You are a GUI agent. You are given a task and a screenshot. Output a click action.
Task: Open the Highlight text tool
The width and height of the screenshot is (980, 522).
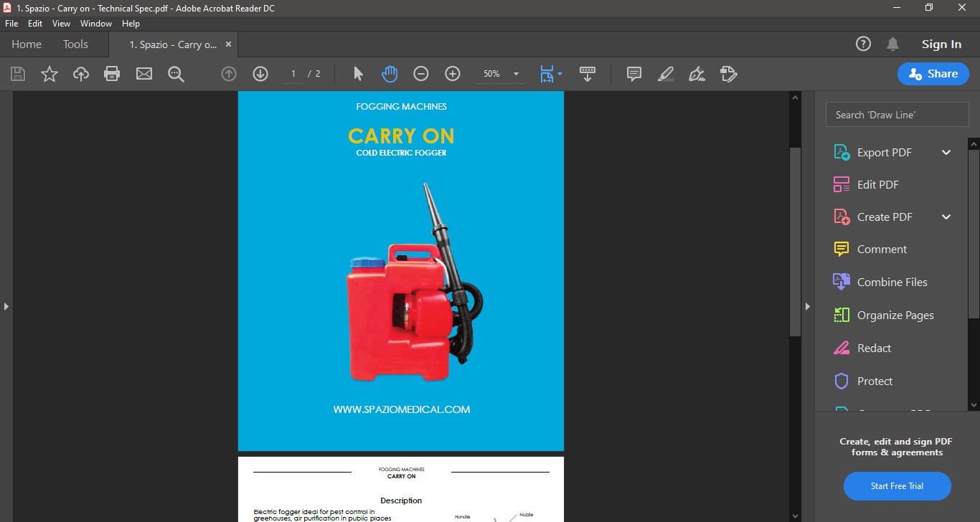[x=666, y=74]
